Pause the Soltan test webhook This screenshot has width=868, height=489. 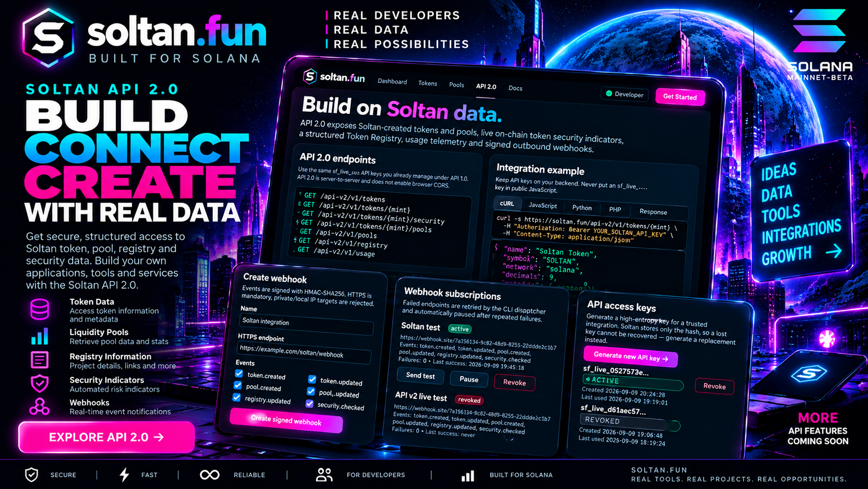469,379
